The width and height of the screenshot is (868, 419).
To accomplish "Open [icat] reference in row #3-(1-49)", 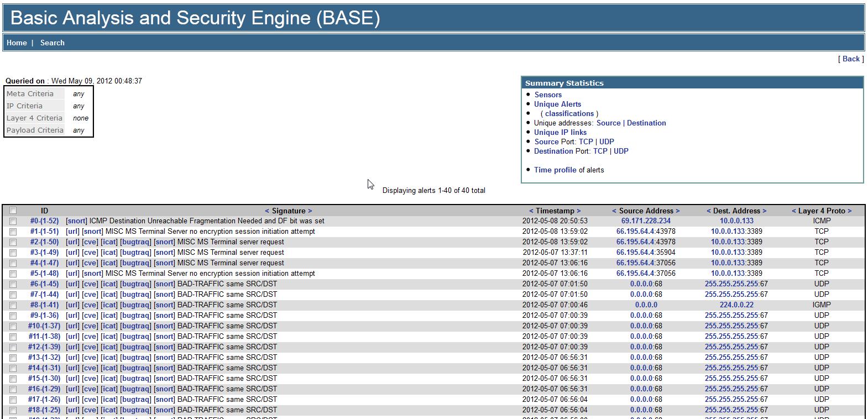I will coord(109,253).
